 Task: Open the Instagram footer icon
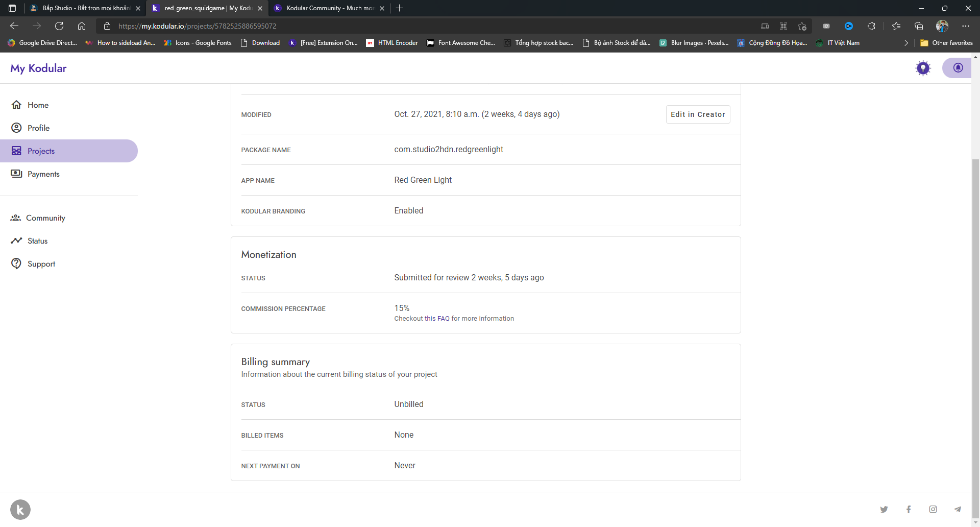pyautogui.click(x=933, y=509)
